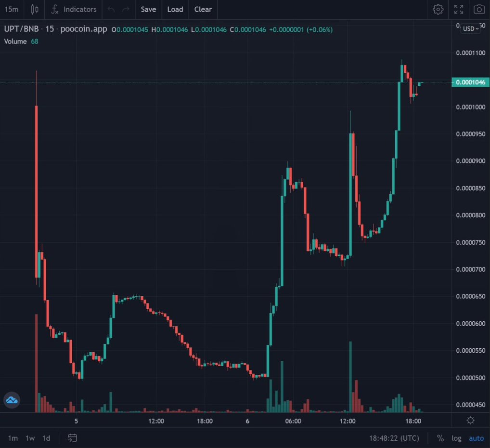Click the 0.0001000 price axis label
Viewport: 490px width, 448px height.
pyautogui.click(x=471, y=107)
